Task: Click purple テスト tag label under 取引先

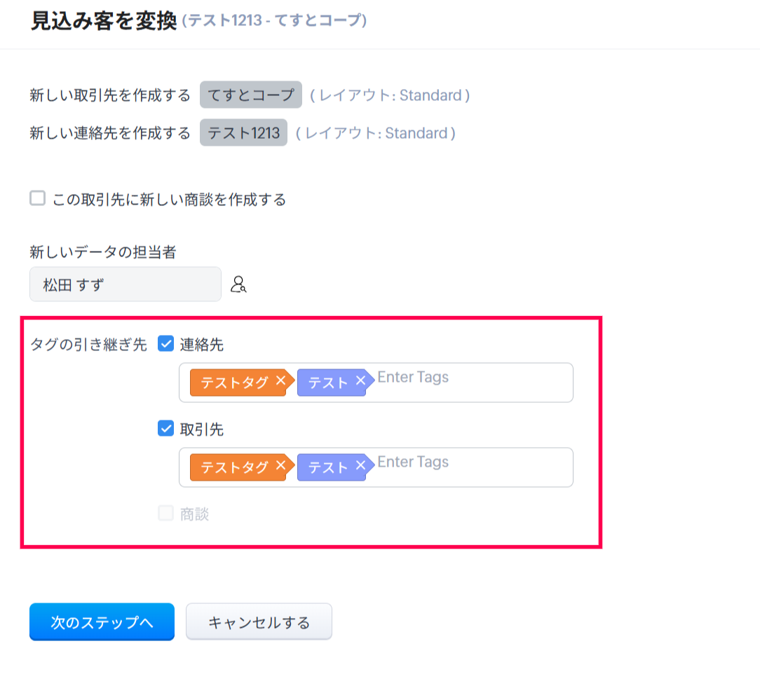Action: tap(328, 467)
